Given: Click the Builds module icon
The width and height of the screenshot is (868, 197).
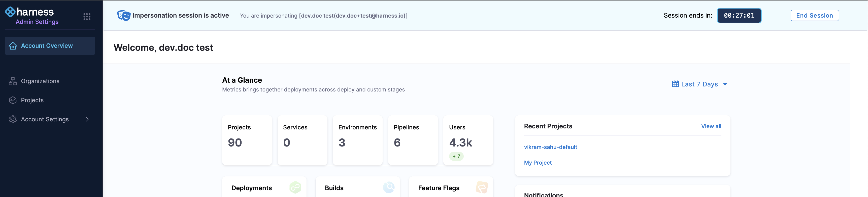Looking at the screenshot, I should click(388, 187).
